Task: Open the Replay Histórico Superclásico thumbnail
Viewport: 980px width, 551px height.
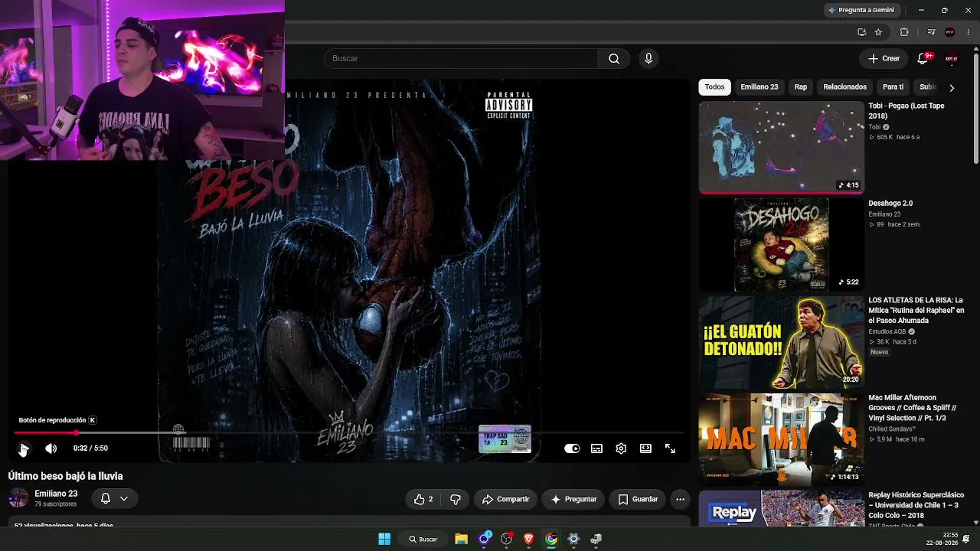Action: [781, 509]
